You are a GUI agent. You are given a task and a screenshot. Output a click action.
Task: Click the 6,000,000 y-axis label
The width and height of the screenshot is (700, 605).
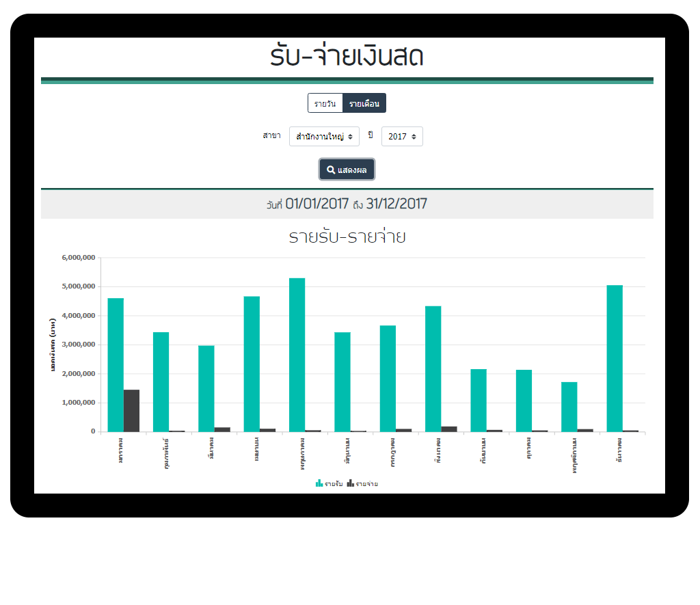click(x=78, y=258)
